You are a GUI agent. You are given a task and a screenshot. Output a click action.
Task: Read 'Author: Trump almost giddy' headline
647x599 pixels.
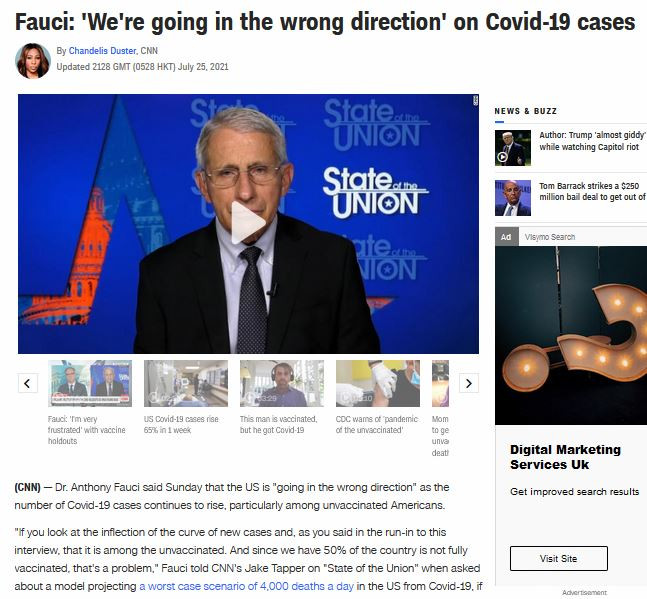coord(592,141)
